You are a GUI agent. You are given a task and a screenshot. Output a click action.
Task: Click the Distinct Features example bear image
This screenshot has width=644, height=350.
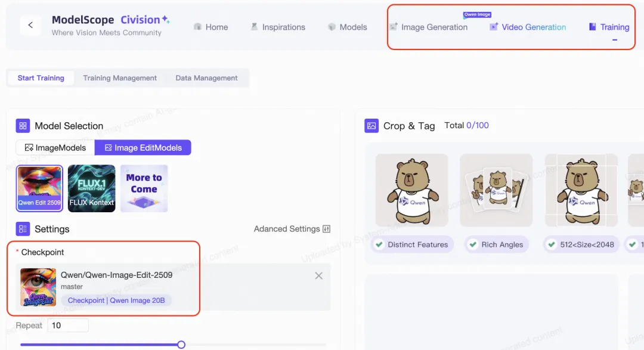pos(412,190)
